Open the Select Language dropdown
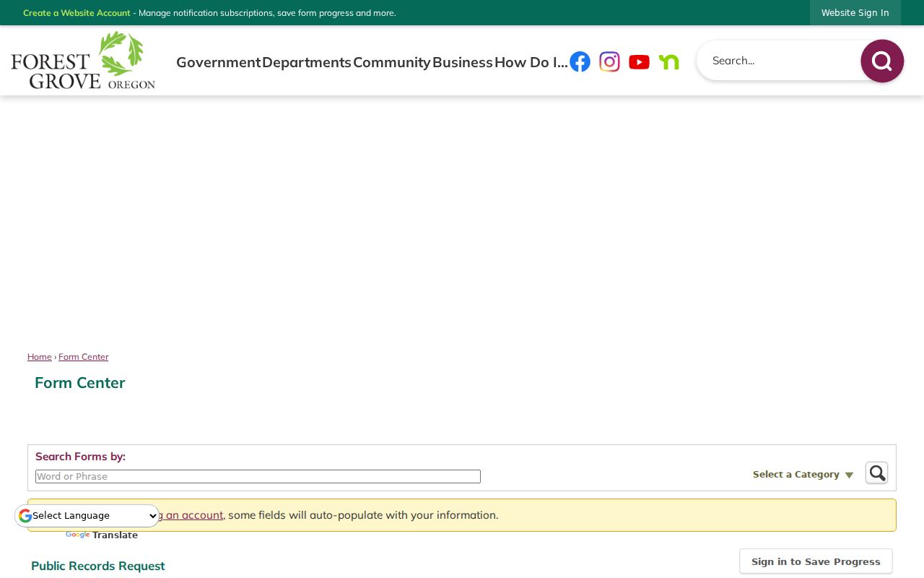 pos(87,516)
